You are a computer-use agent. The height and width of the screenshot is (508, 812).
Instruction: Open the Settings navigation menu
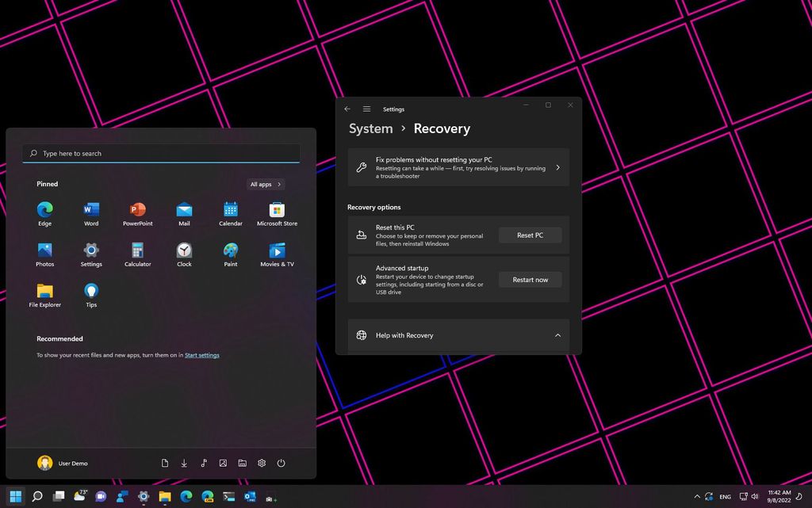point(366,109)
